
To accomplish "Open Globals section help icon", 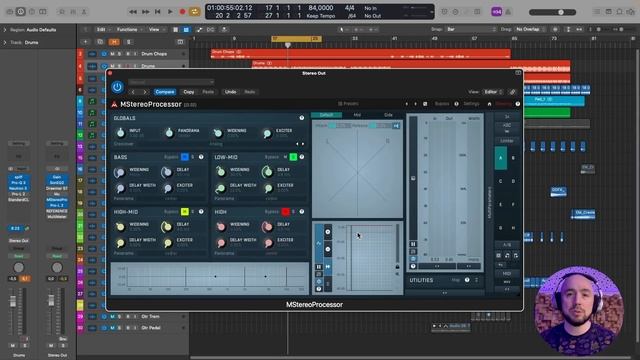I will pyautogui.click(x=302, y=118).
